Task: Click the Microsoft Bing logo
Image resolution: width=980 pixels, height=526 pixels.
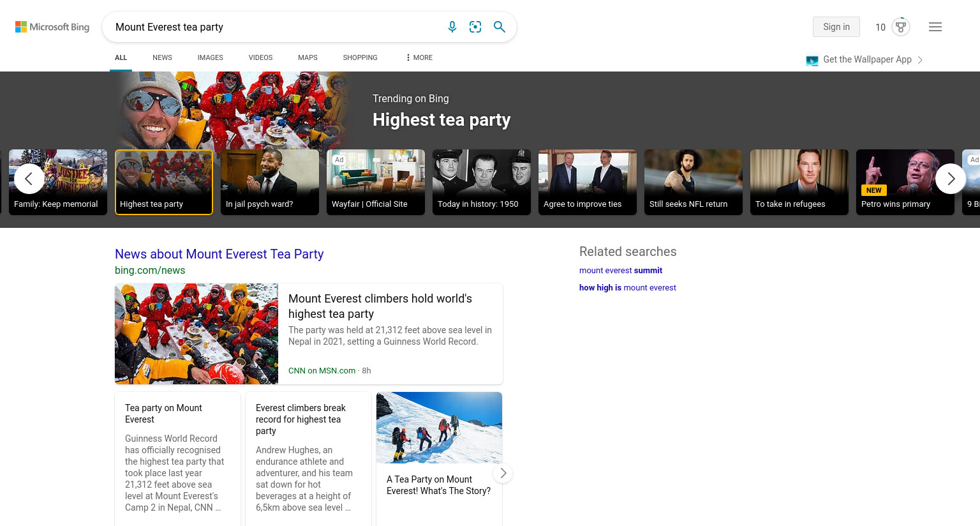Action: click(52, 27)
